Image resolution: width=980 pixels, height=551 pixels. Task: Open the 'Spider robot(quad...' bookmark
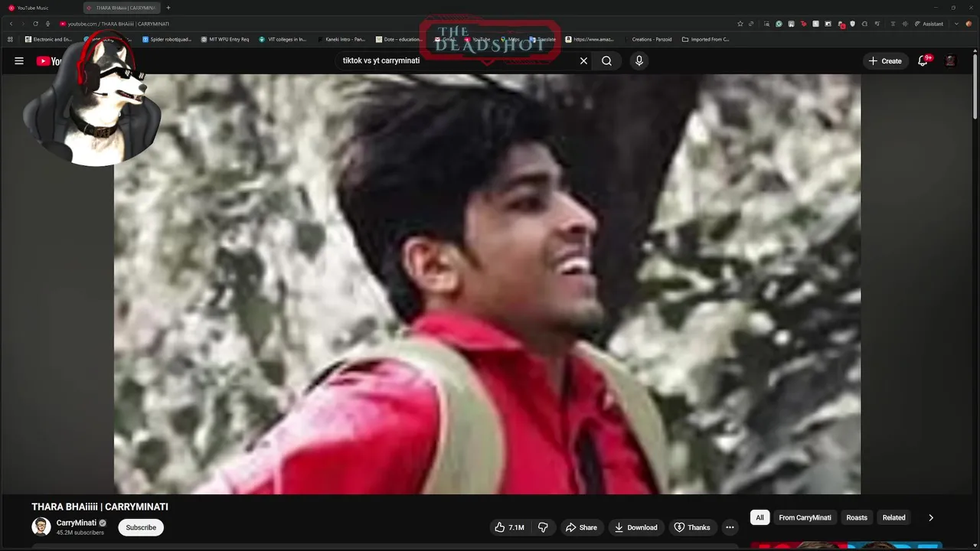[x=167, y=39]
